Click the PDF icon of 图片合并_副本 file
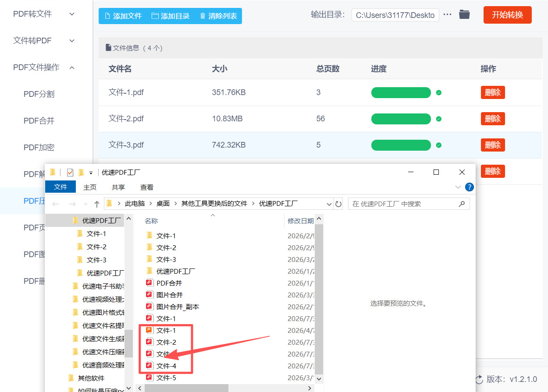548x392 pixels. point(149,307)
